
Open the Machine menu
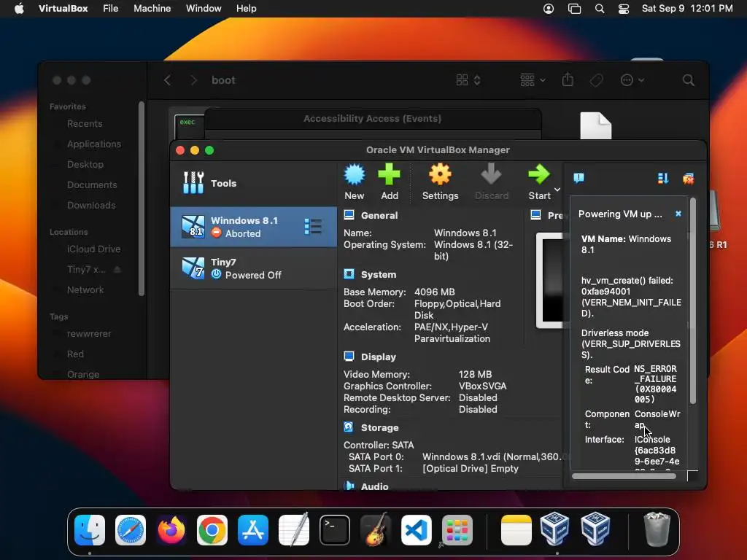(152, 9)
